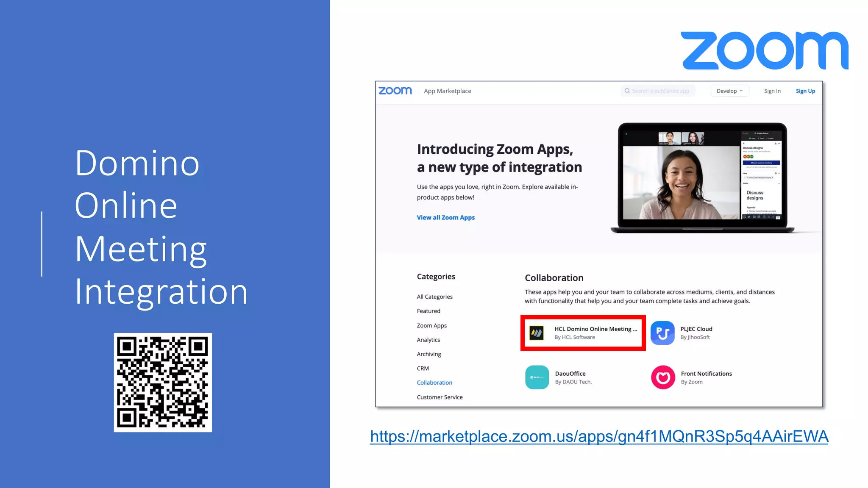Viewport: 868px width, 488px height.
Task: Click the Sign Up link
Action: point(805,91)
